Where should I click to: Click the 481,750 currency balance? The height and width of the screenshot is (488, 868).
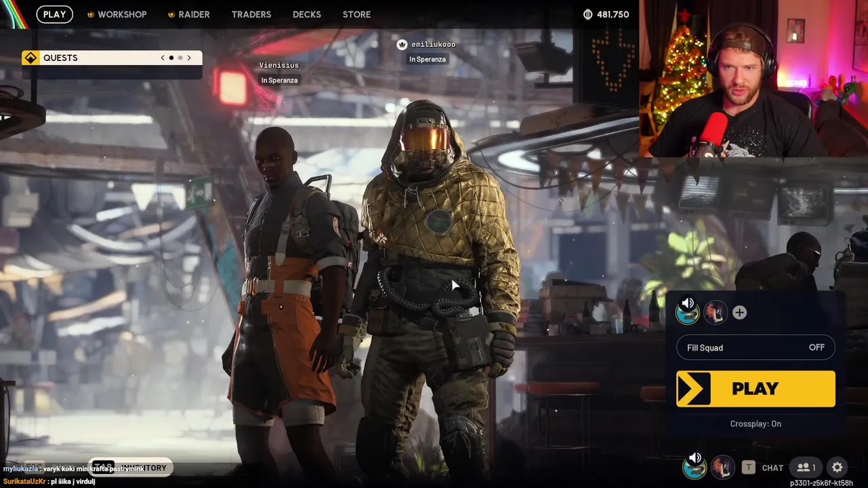coord(613,14)
